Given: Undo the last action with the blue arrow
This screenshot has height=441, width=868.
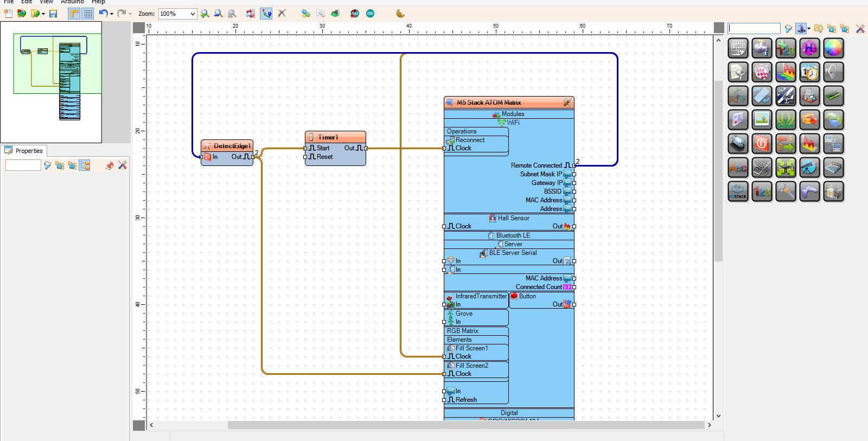Looking at the screenshot, I should 103,14.
